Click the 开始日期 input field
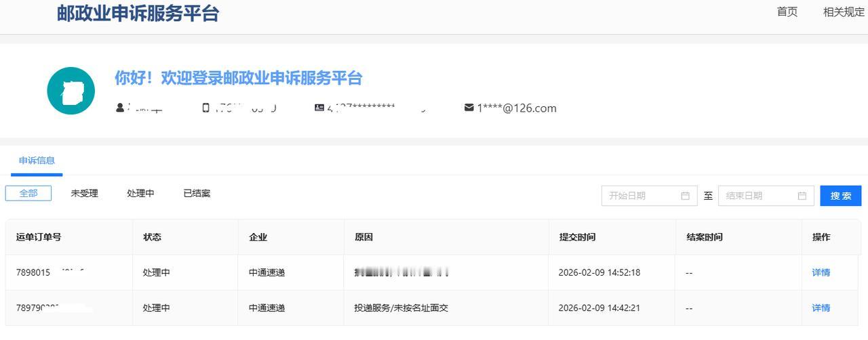 pyautogui.click(x=650, y=196)
